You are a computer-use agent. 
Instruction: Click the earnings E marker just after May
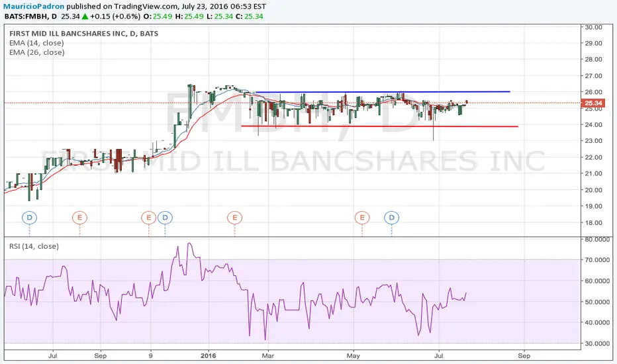tap(362, 218)
